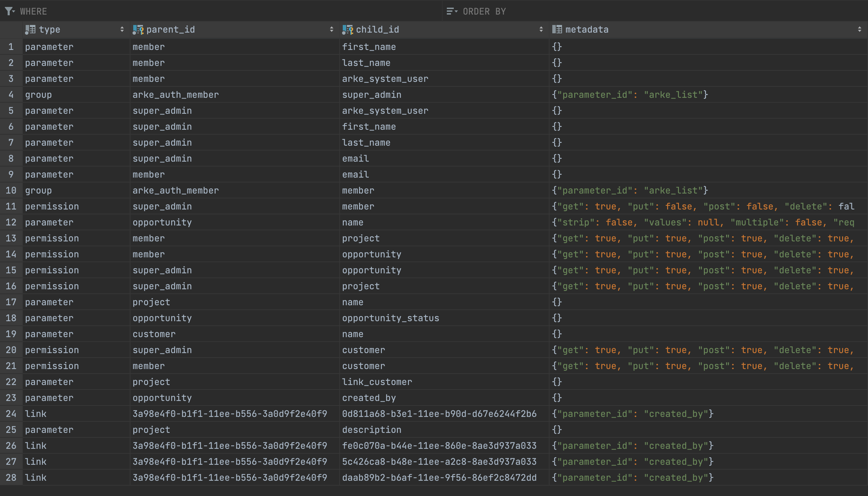
Task: Click row 4 arke_list metadata cell
Action: (x=630, y=95)
